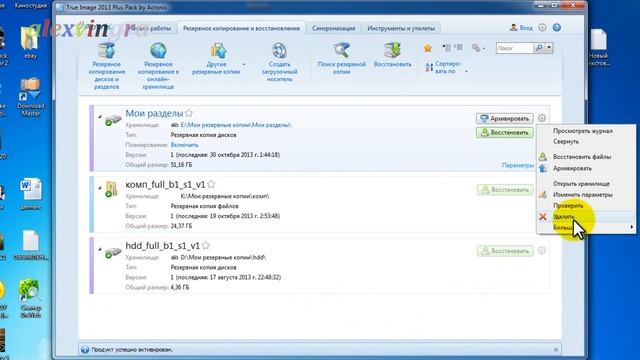Click the 'Мои разделы' backup title
The width and height of the screenshot is (640, 360).
[154, 113]
